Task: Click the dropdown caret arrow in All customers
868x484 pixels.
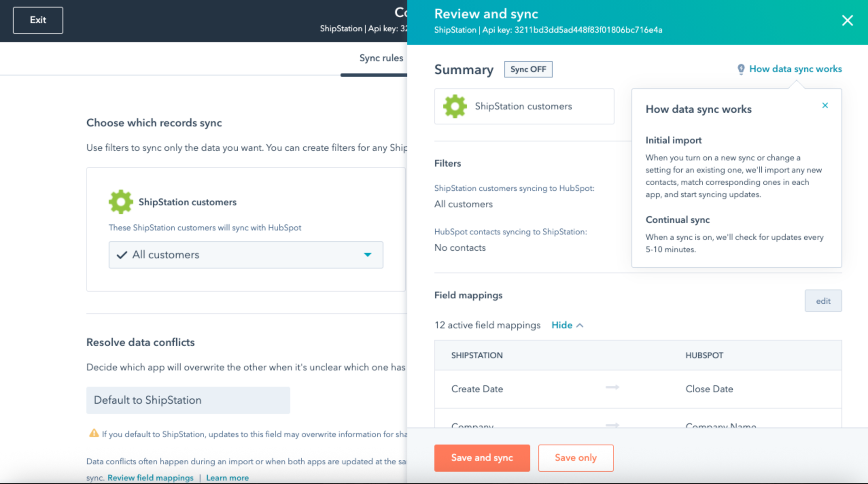Action: pyautogui.click(x=367, y=255)
